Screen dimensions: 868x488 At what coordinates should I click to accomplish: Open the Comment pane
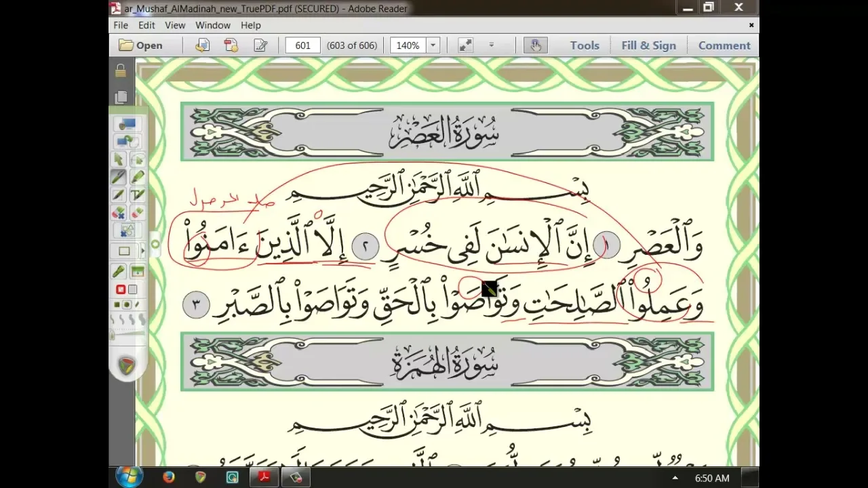724,45
